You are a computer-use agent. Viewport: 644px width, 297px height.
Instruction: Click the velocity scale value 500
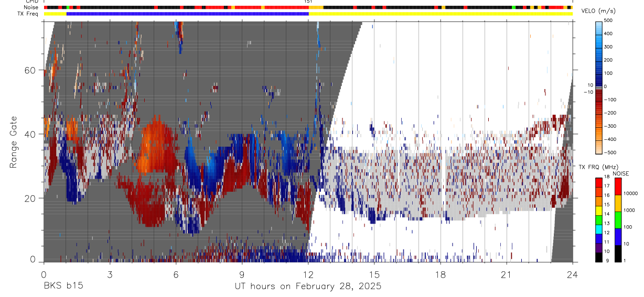(608, 21)
